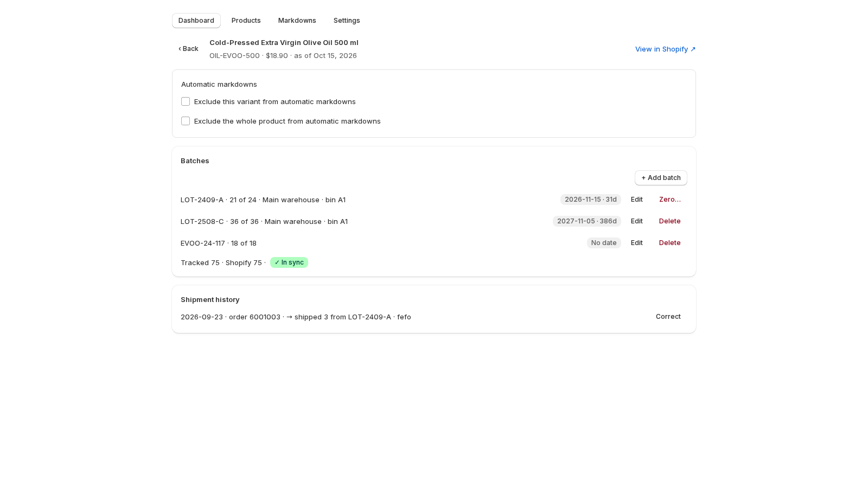This screenshot has width=868, height=488.
Task: Click the 2027-11-05 · 386d expiry badge
Action: 587,221
